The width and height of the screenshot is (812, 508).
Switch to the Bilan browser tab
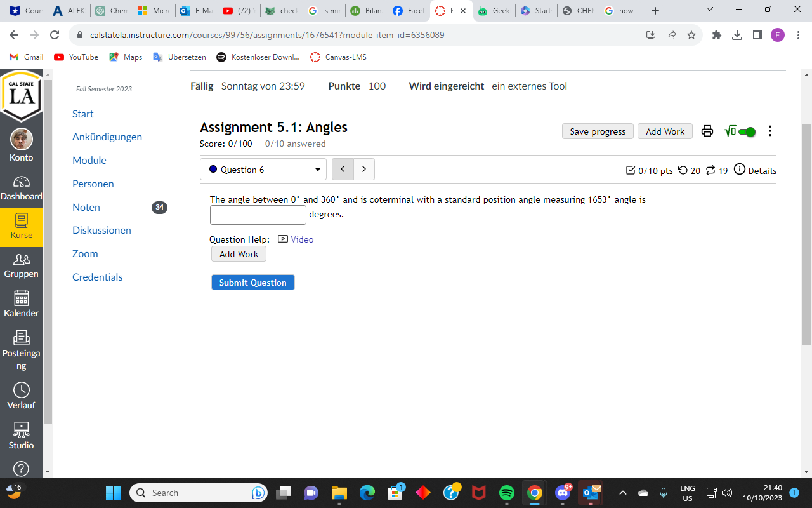pyautogui.click(x=367, y=11)
